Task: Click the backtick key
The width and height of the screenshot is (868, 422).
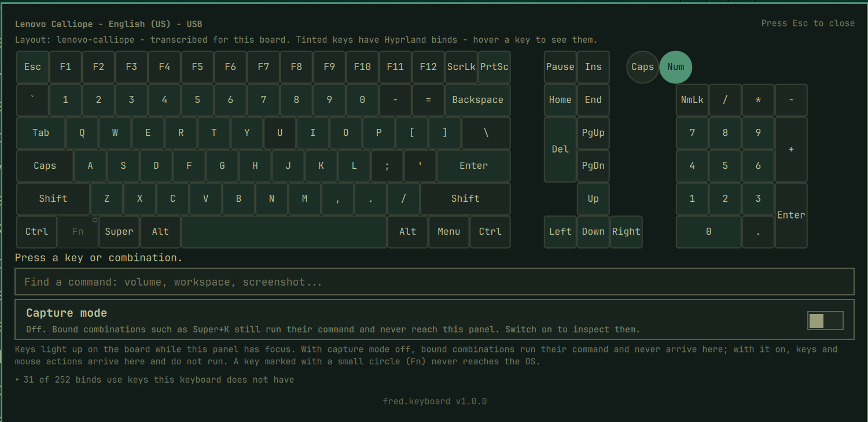Action: pos(32,100)
